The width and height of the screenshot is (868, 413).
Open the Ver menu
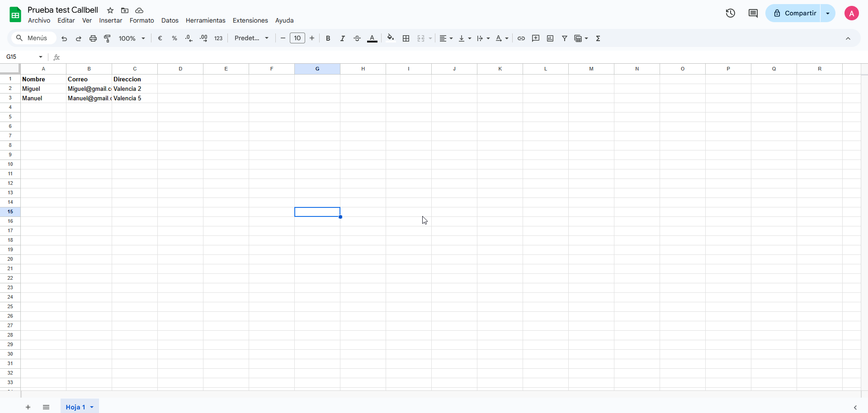point(87,20)
